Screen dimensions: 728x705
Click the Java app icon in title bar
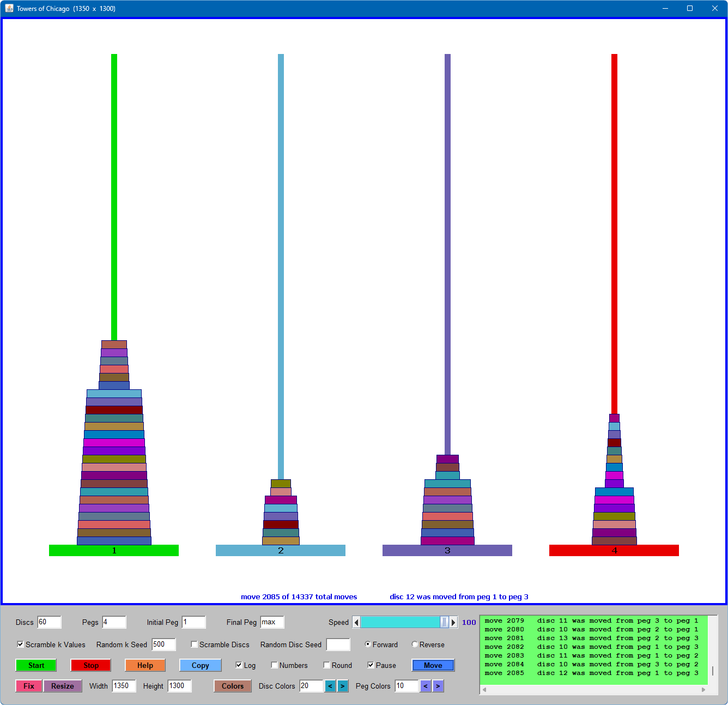9,8
